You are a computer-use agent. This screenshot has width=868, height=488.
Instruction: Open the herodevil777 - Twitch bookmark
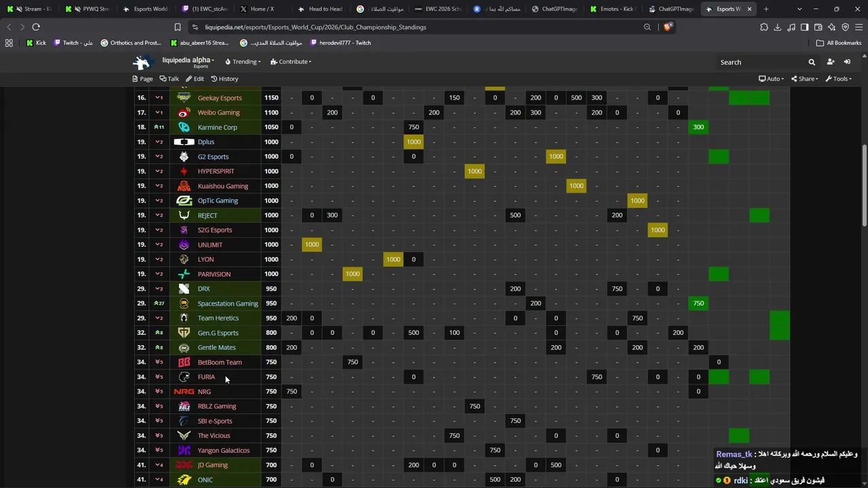(x=340, y=43)
